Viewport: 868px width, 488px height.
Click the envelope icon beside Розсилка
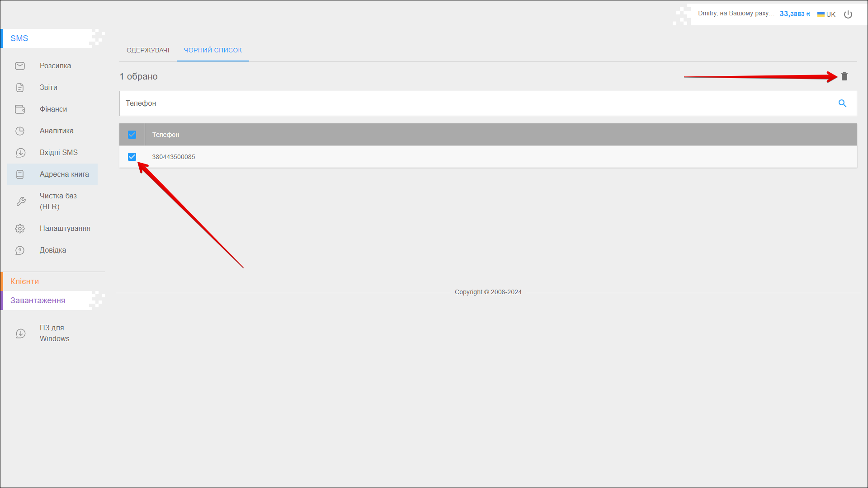(x=20, y=66)
